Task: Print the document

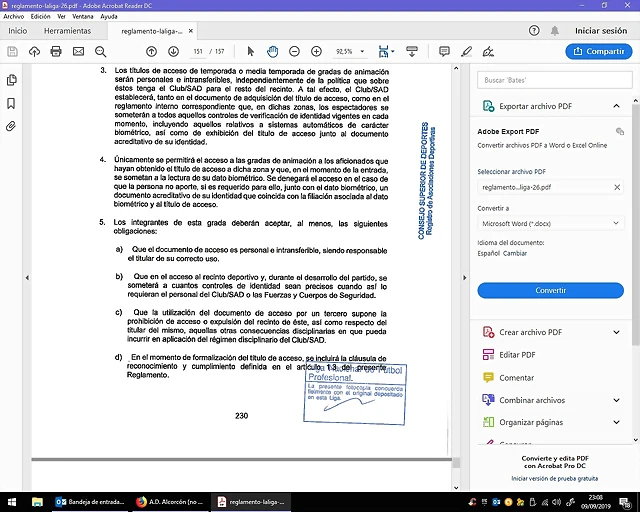Action: click(56, 51)
